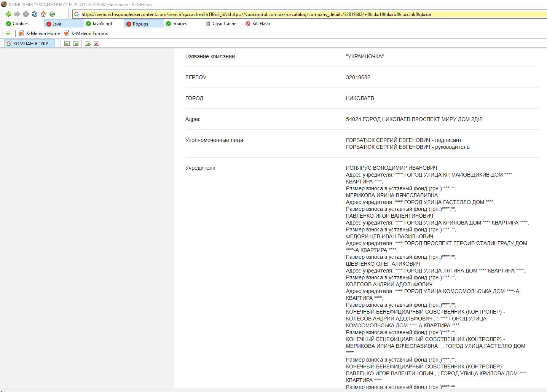
Task: Disable the Images loading toggle
Action: tap(177, 24)
